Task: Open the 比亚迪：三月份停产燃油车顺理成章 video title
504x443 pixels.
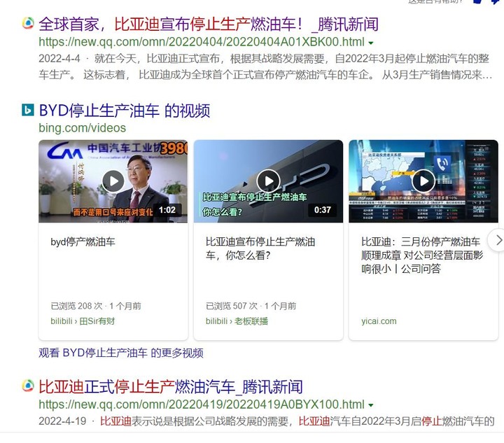Action: [x=422, y=255]
